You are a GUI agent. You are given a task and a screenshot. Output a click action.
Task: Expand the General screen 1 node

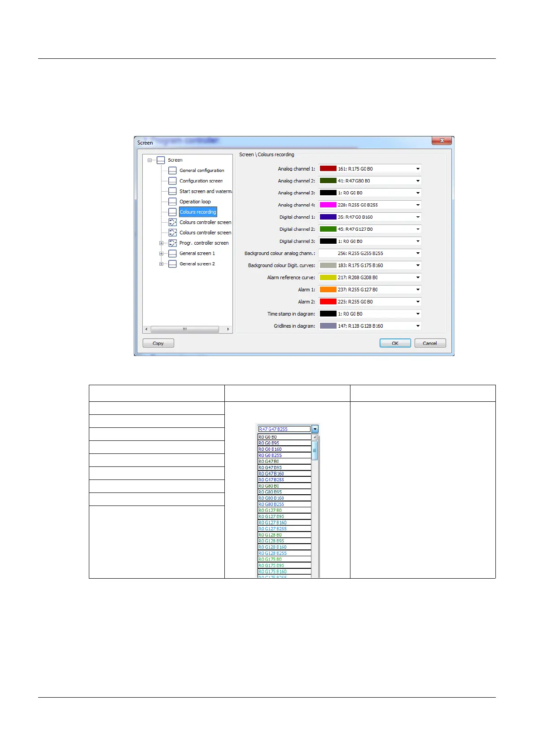[161, 253]
